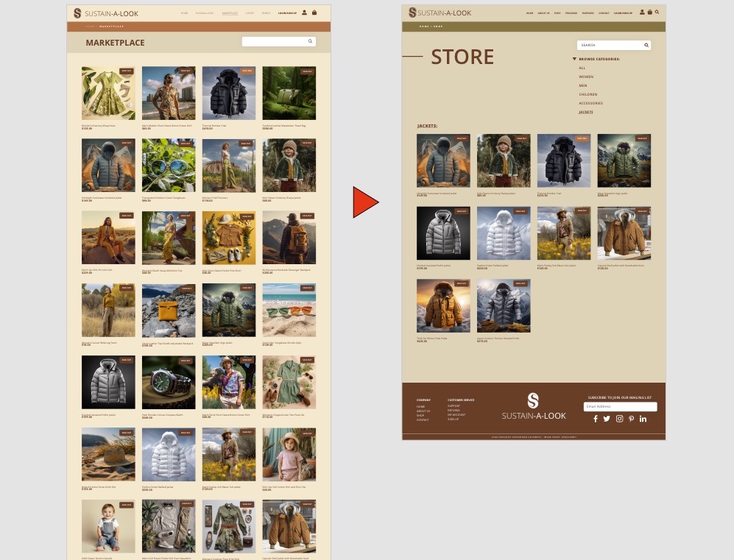Screen dimensions: 734x560
Task: Collapse the Browse Categories triangle
Action: point(574,59)
